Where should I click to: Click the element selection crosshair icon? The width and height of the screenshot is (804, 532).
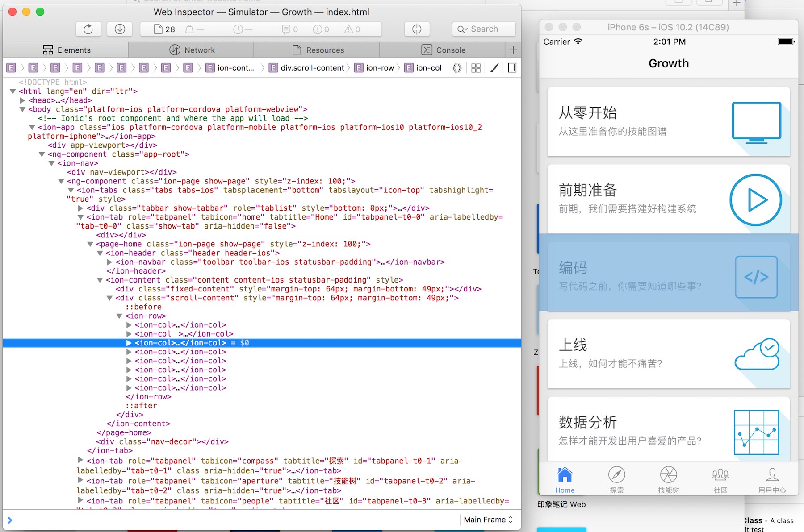(417, 29)
